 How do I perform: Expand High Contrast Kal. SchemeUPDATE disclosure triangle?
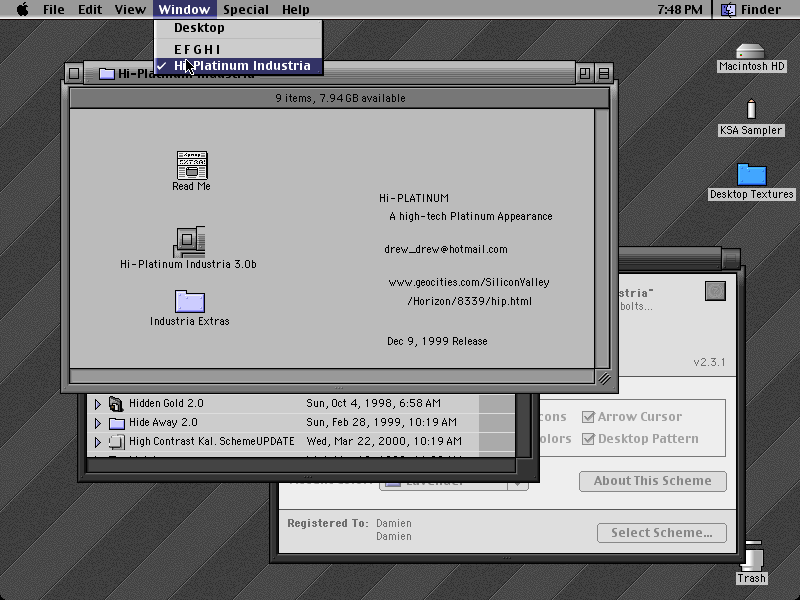(97, 442)
